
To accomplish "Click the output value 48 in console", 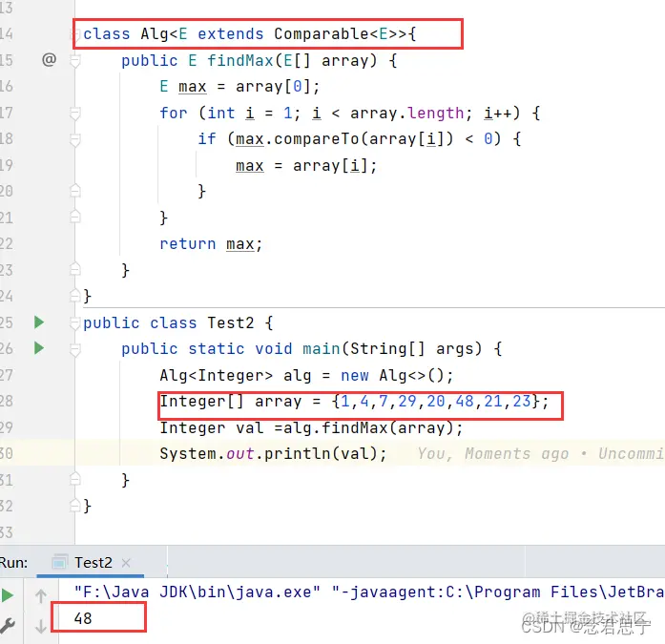I will (x=83, y=618).
